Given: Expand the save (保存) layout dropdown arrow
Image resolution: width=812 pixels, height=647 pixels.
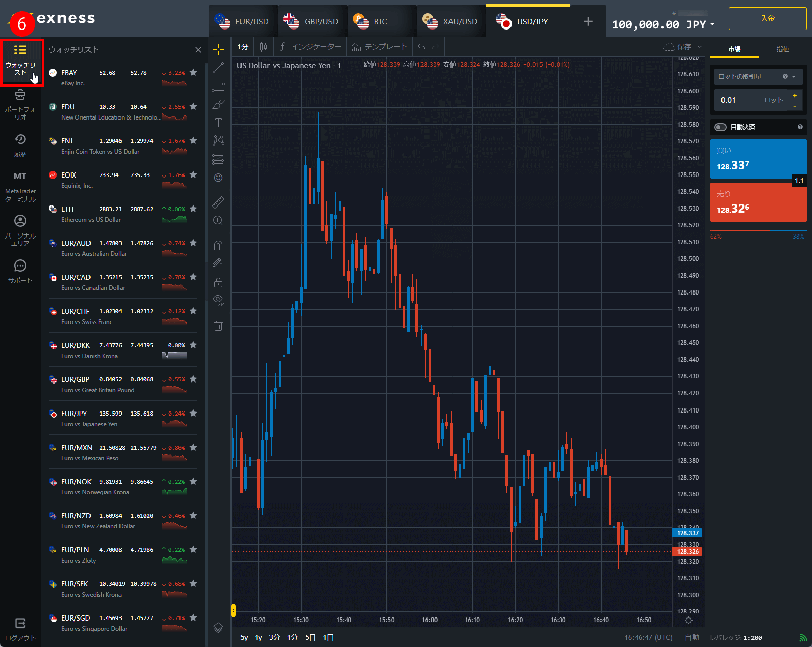Looking at the screenshot, I should coord(700,47).
